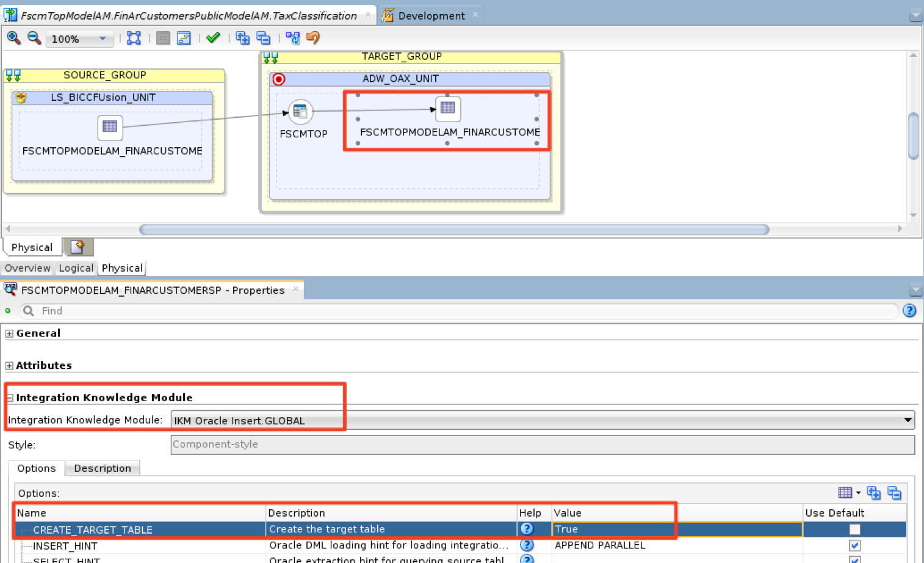The image size is (924, 563).
Task: Open the Integration Knowledge Module dropdown
Action: [x=908, y=420]
